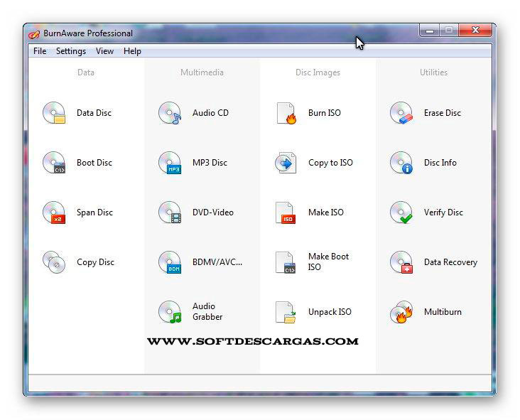Start Burn ISO from its label
This screenshot has width=520, height=420.
(x=325, y=113)
